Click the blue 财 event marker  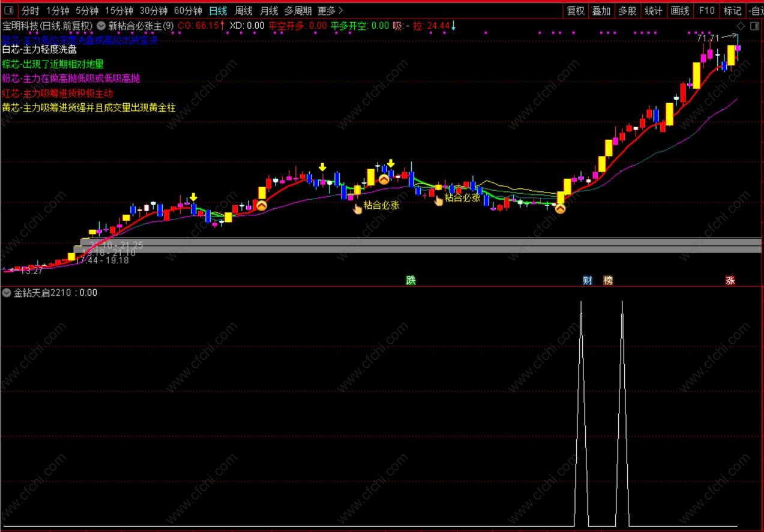click(588, 280)
